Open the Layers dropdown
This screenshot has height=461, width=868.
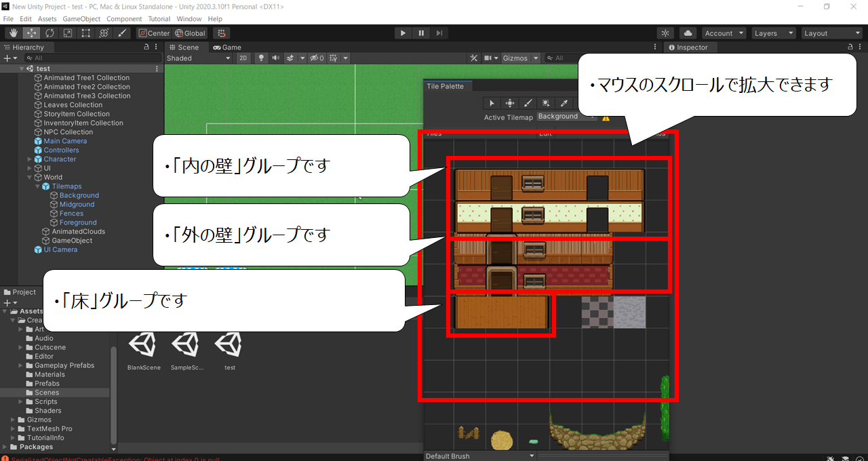(773, 33)
